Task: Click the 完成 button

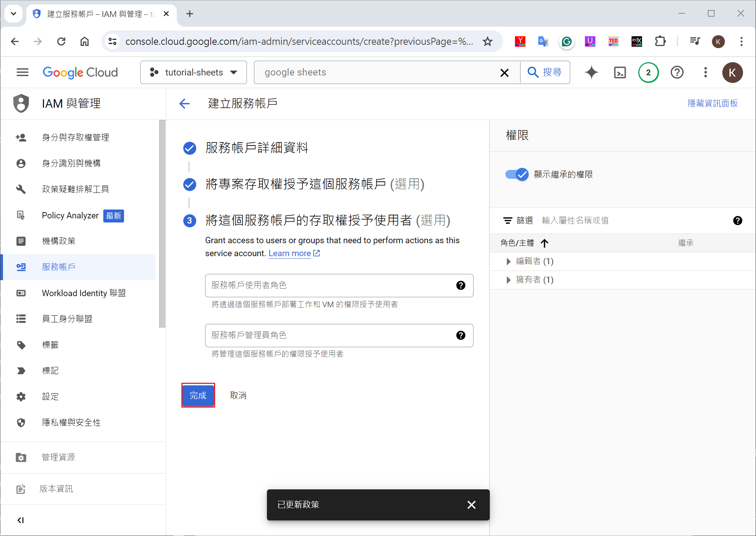Action: tap(198, 395)
